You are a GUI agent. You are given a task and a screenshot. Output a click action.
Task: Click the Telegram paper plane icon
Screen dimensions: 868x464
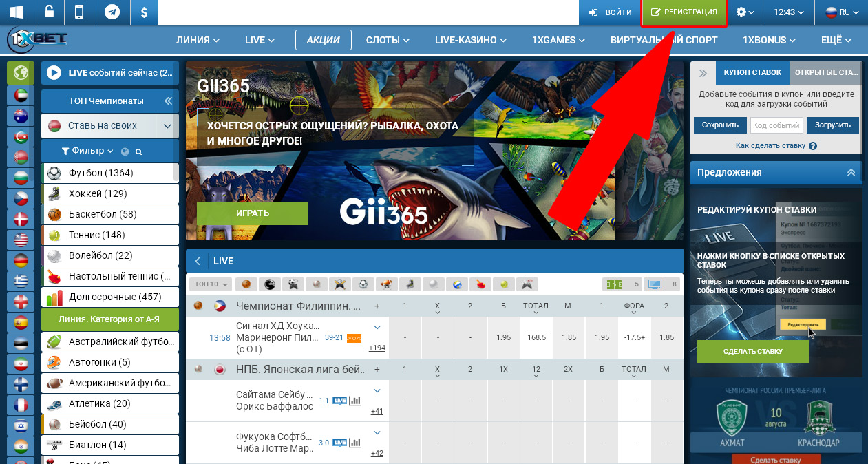coord(112,12)
